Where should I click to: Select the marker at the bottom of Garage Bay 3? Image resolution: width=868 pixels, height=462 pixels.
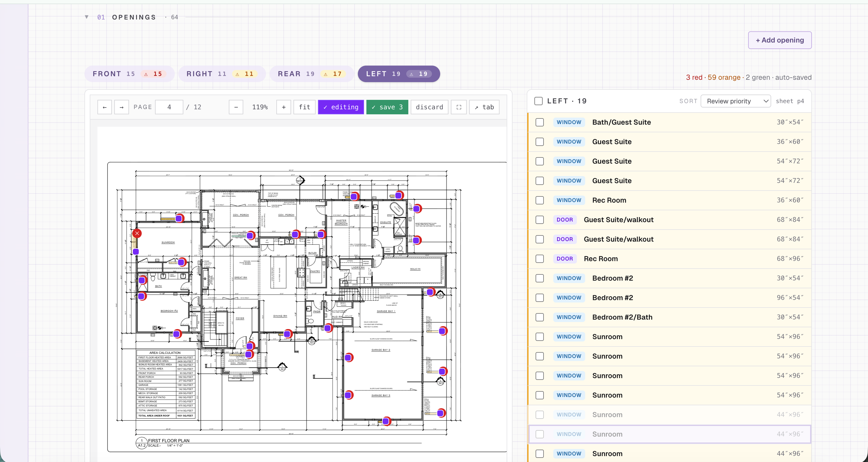386,421
